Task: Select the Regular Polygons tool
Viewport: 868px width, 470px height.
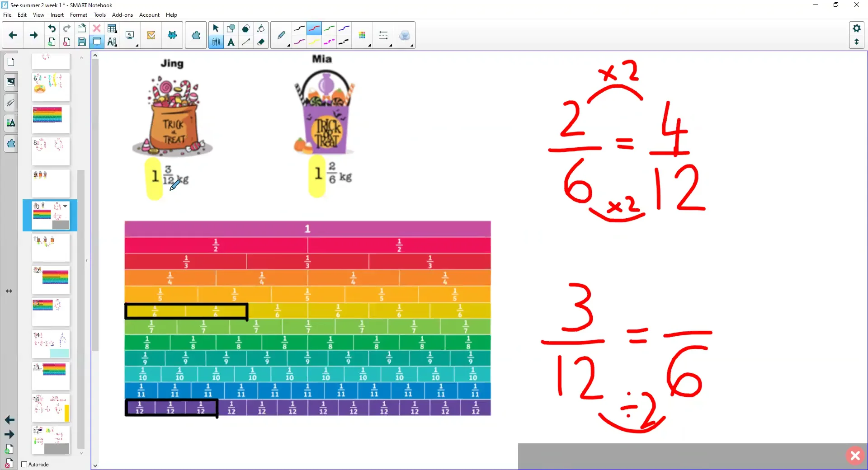Action: (x=245, y=28)
